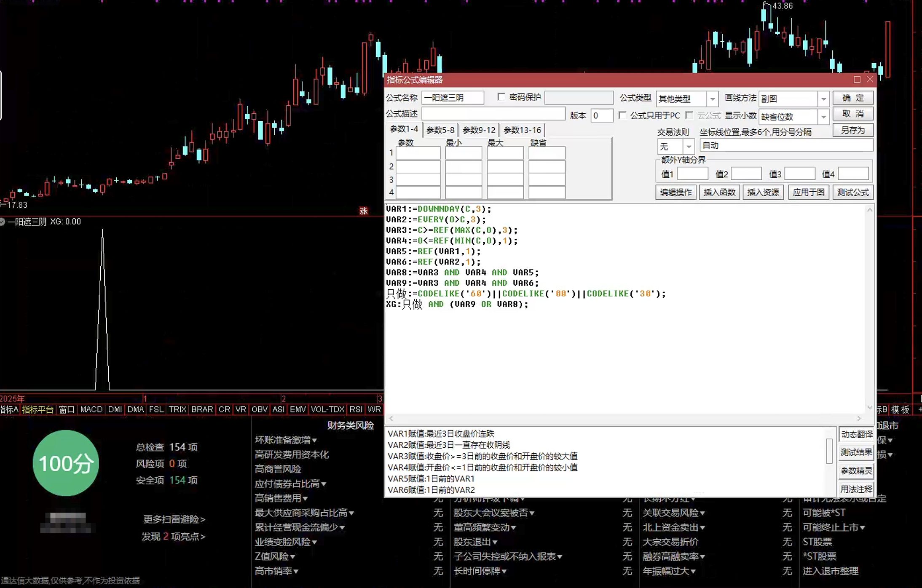Select the RSI indicator tab
Image resolution: width=922 pixels, height=588 pixels.
356,409
